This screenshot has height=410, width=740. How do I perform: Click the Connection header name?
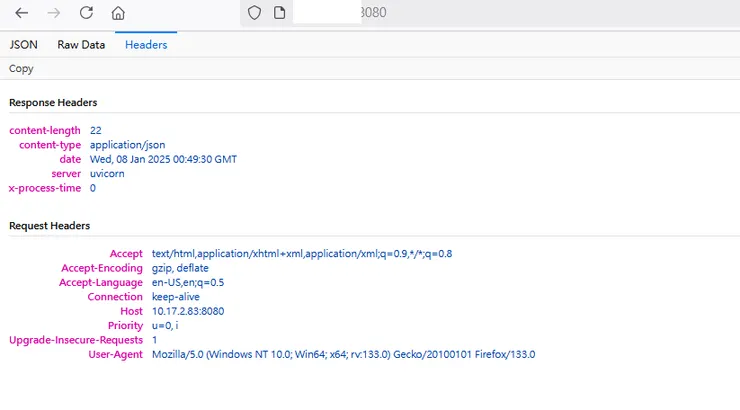[115, 297]
